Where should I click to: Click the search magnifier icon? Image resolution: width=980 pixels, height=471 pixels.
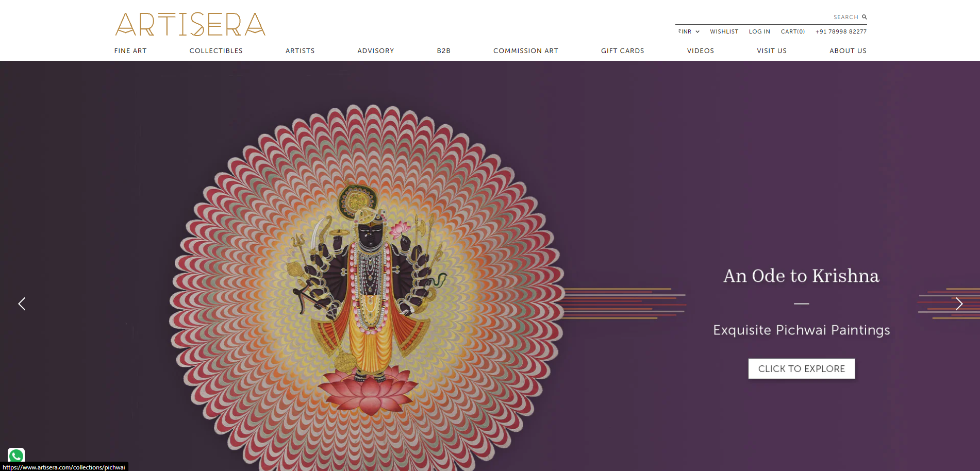click(865, 17)
